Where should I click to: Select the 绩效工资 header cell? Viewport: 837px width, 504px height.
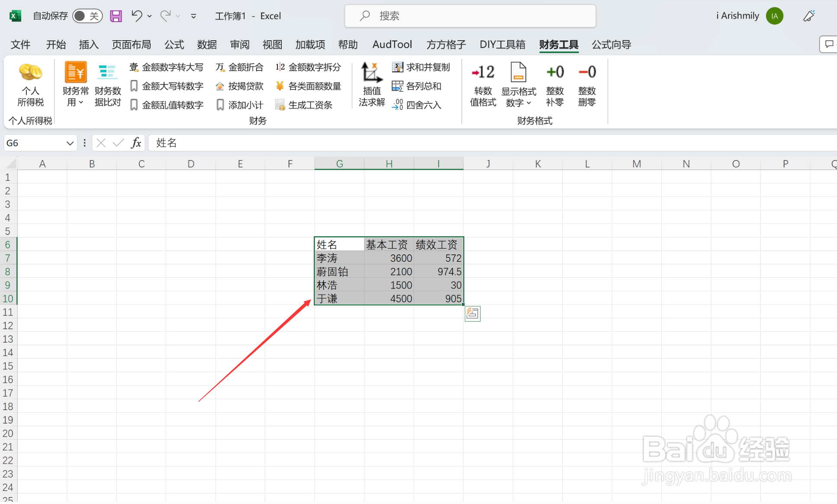click(x=438, y=244)
